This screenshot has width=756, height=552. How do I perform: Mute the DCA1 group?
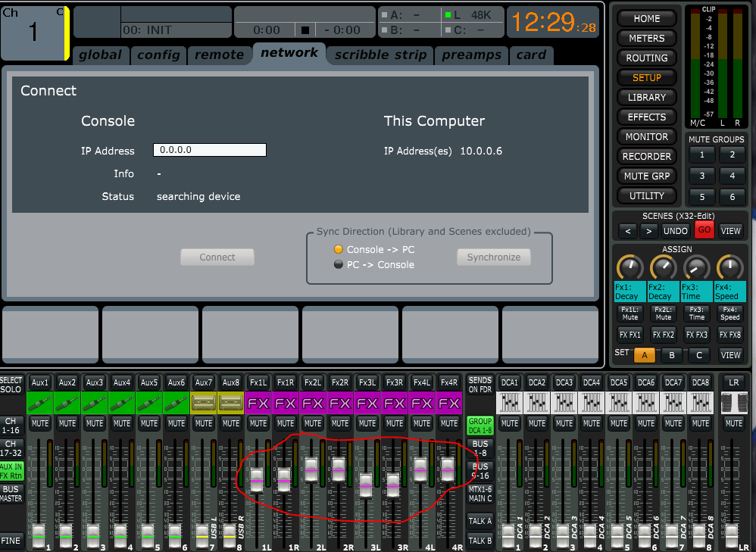pos(509,423)
